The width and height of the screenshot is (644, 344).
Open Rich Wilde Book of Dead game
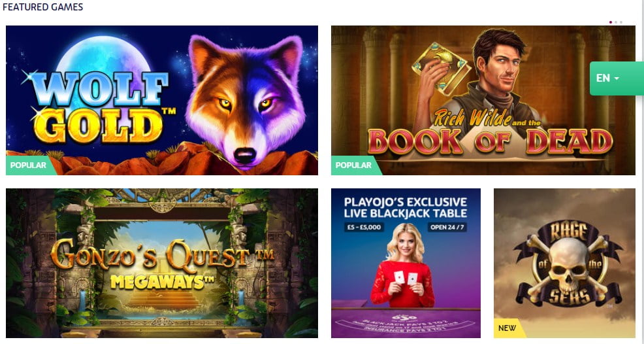(x=483, y=101)
